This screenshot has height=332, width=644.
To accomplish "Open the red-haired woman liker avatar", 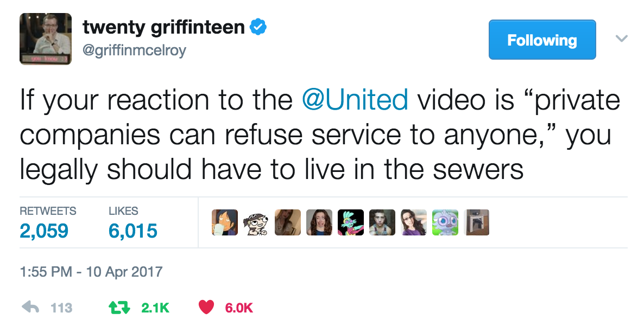I will pos(319,222).
